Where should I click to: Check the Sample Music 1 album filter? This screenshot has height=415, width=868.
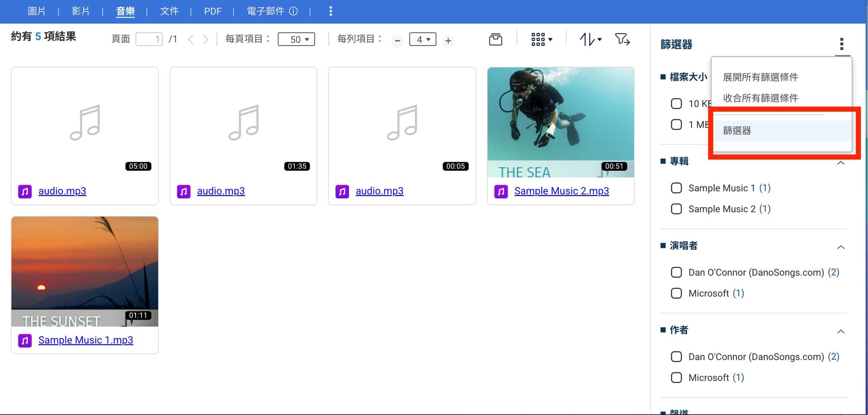point(676,188)
